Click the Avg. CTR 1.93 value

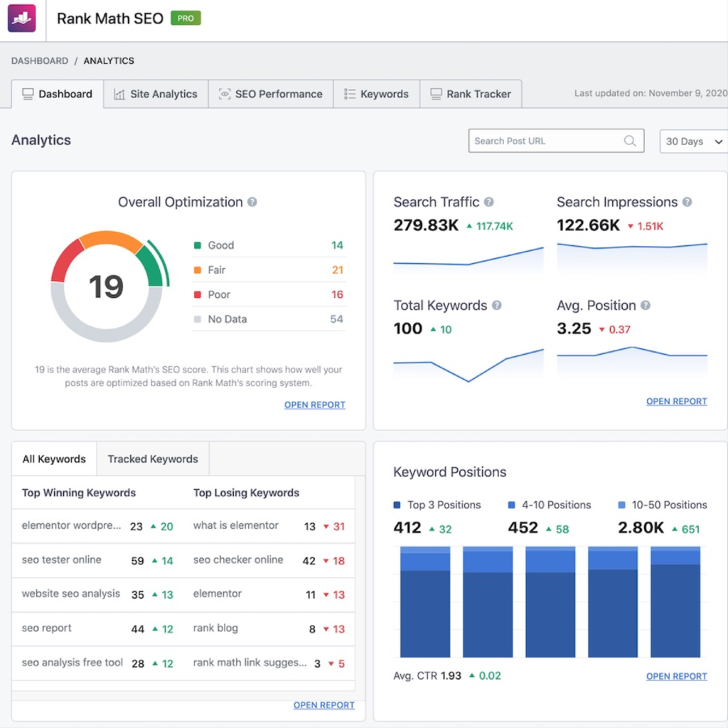[x=450, y=675]
